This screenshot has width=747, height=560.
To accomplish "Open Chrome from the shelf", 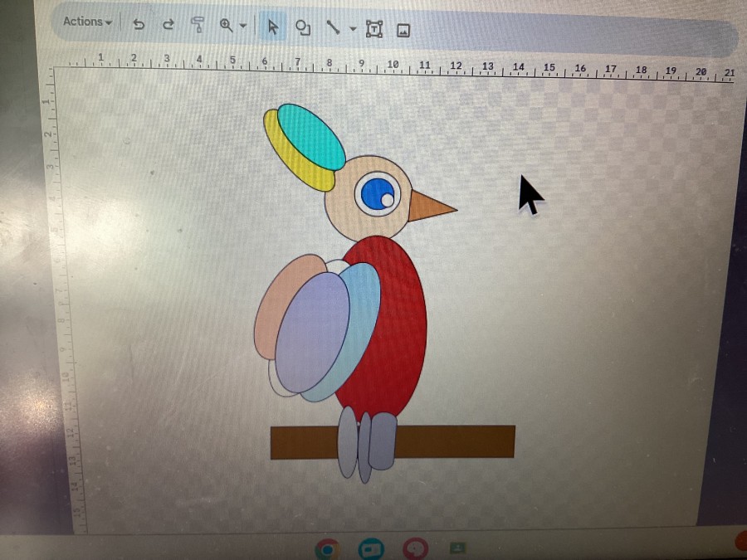I will [x=327, y=548].
